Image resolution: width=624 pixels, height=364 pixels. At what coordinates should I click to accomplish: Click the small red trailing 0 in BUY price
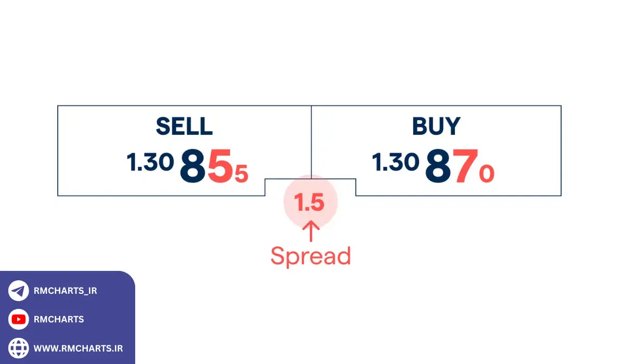(486, 174)
